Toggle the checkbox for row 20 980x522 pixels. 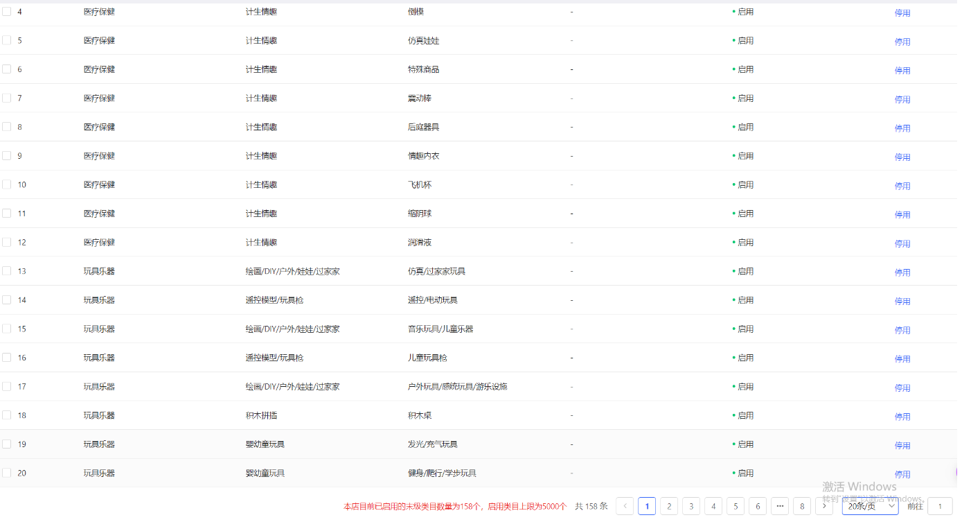pyautogui.click(x=7, y=473)
